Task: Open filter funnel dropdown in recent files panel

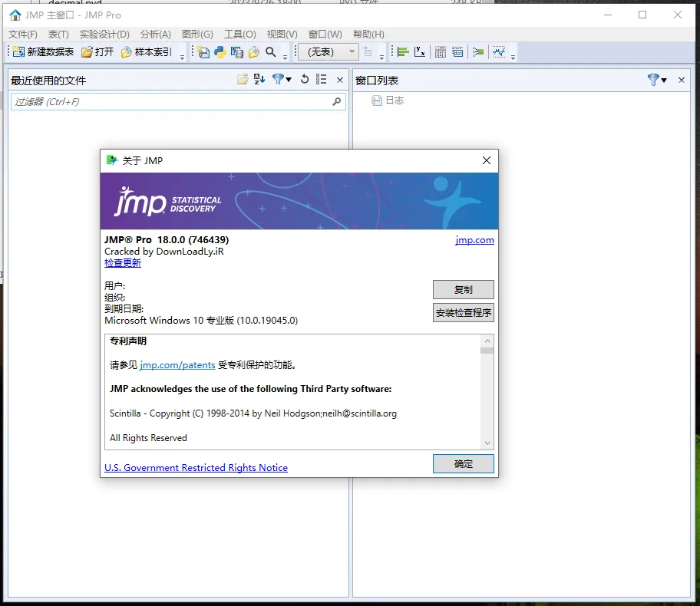Action: [282, 80]
